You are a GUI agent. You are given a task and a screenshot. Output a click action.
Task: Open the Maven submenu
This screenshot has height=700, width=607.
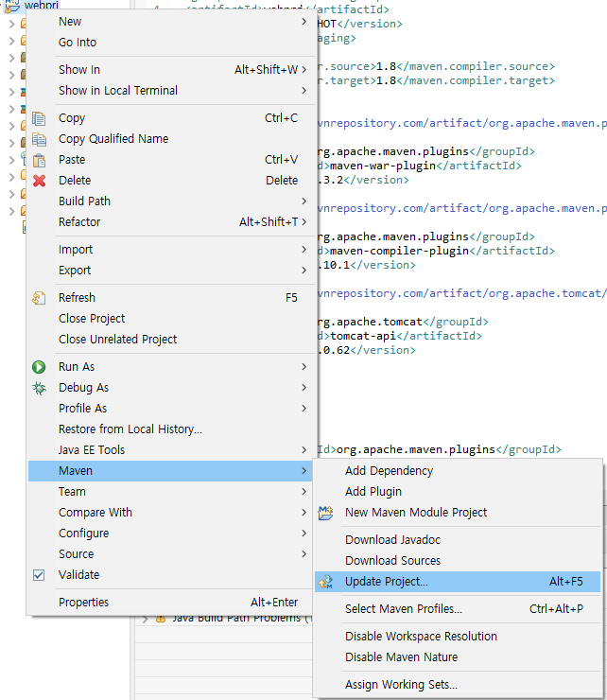pyautogui.click(x=172, y=471)
